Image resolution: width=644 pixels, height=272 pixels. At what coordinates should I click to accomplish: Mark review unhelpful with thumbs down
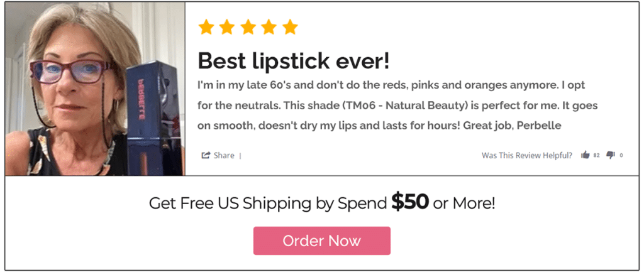(610, 155)
